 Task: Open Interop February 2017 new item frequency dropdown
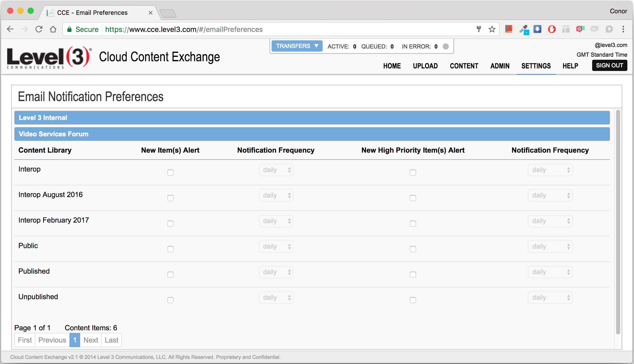pyautogui.click(x=276, y=221)
